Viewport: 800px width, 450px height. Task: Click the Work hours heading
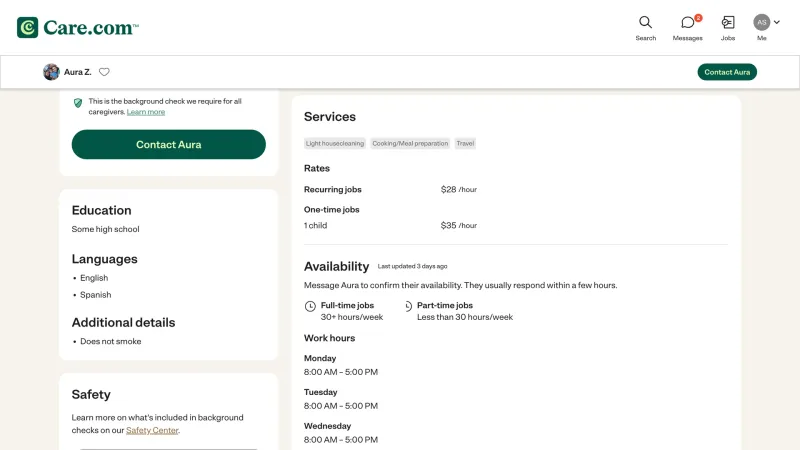pyautogui.click(x=330, y=338)
